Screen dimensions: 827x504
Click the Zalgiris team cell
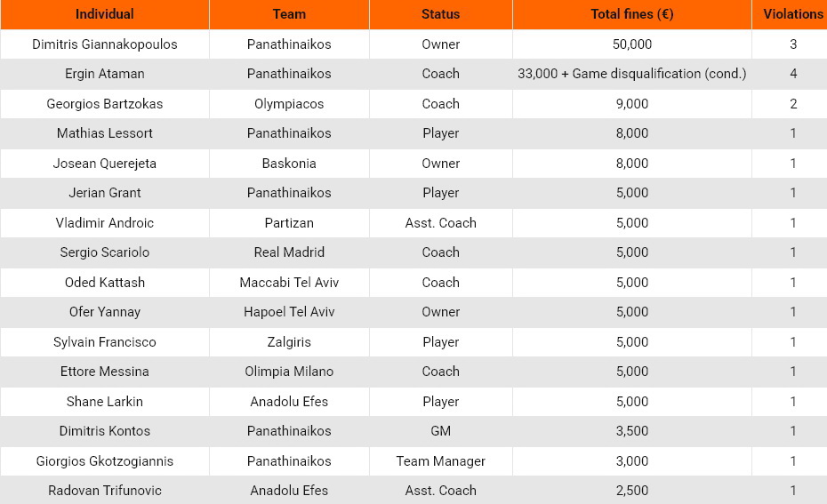pyautogui.click(x=289, y=342)
